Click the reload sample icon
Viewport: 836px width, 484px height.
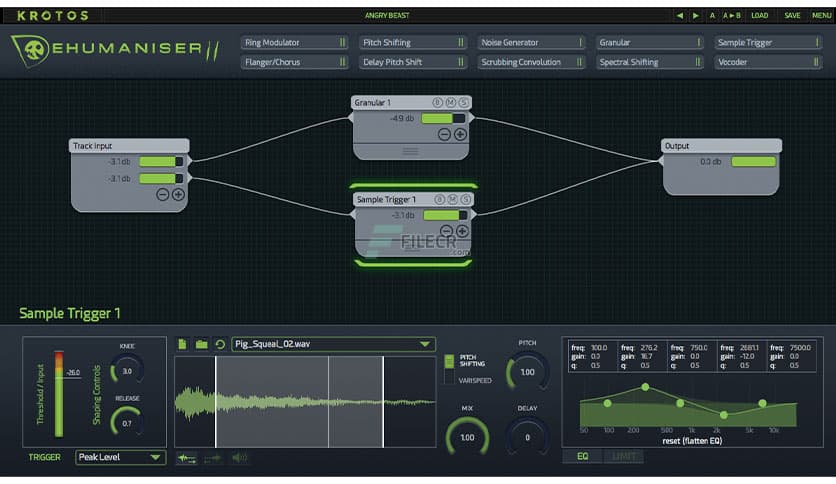point(220,344)
